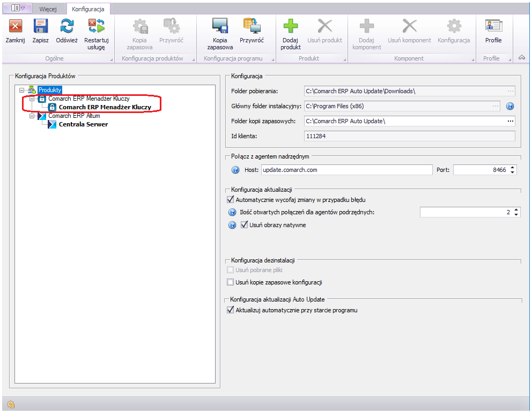This screenshot has width=532, height=413.
Task: Click the Zapisz save disk icon
Action: point(41,26)
